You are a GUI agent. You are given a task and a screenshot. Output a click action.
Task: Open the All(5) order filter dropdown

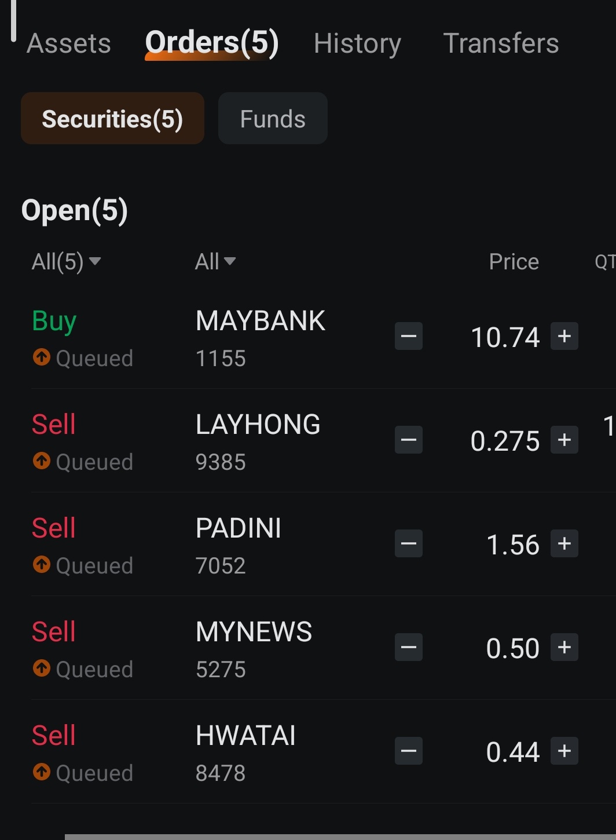coord(67,262)
